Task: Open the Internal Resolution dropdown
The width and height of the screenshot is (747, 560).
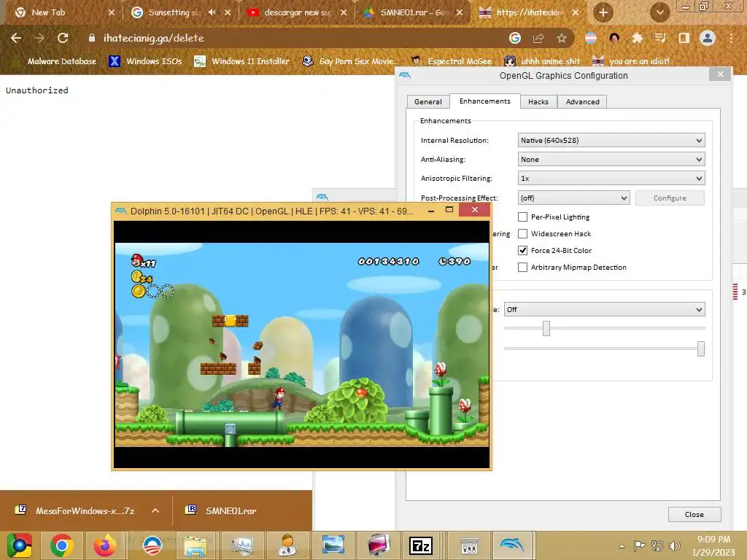Action: pyautogui.click(x=611, y=141)
